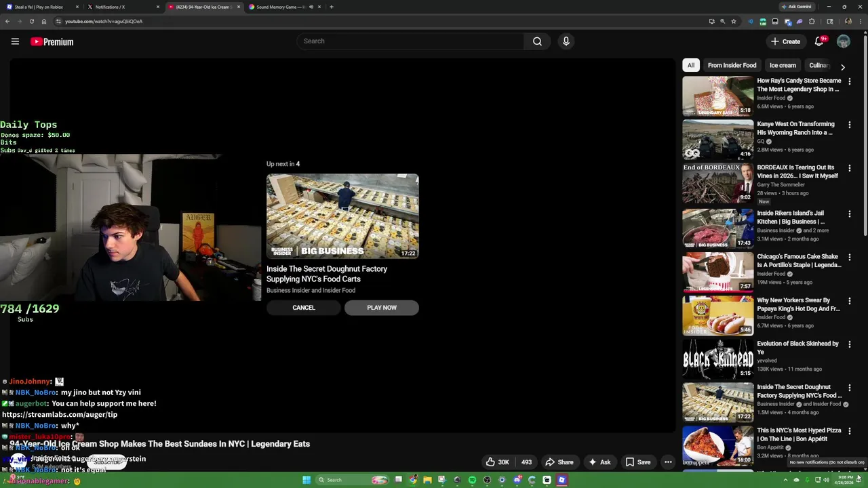Select the Ice cream filter chip
The image size is (868, 488).
tap(783, 65)
